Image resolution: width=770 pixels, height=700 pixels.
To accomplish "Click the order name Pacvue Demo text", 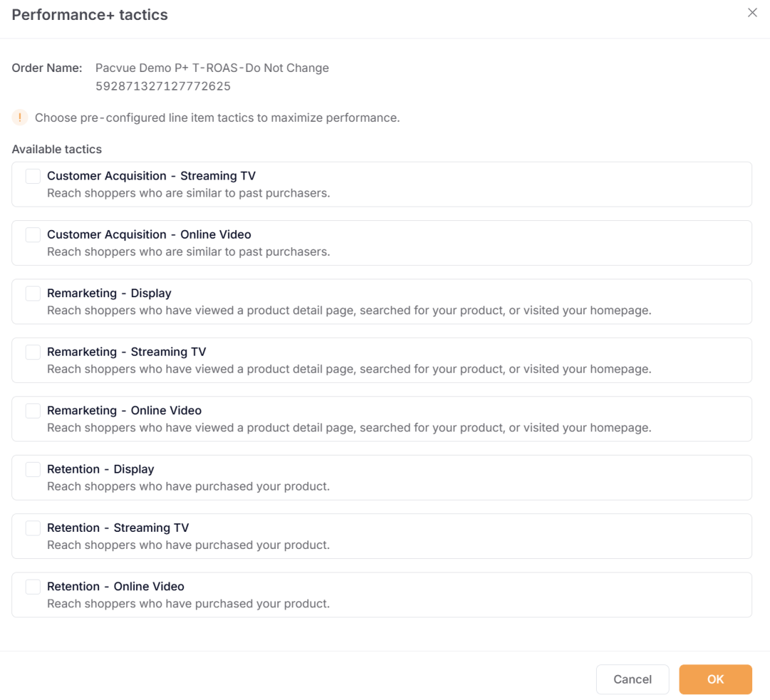I will [x=212, y=68].
